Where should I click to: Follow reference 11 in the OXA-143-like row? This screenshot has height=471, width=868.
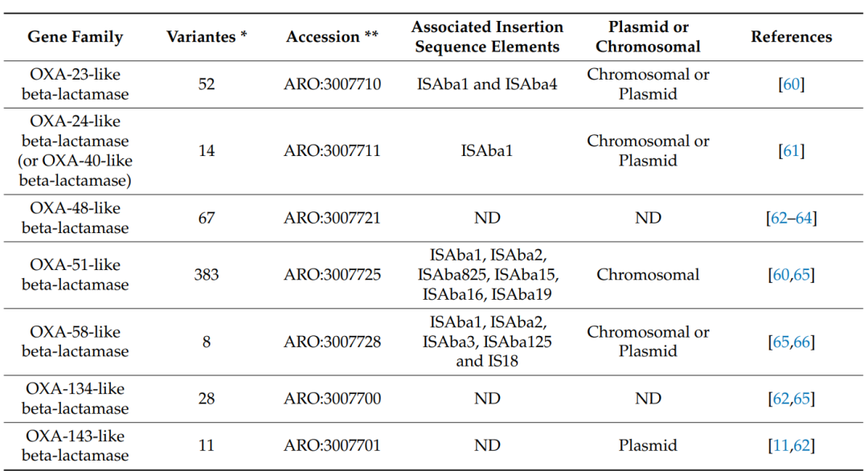coord(780,445)
